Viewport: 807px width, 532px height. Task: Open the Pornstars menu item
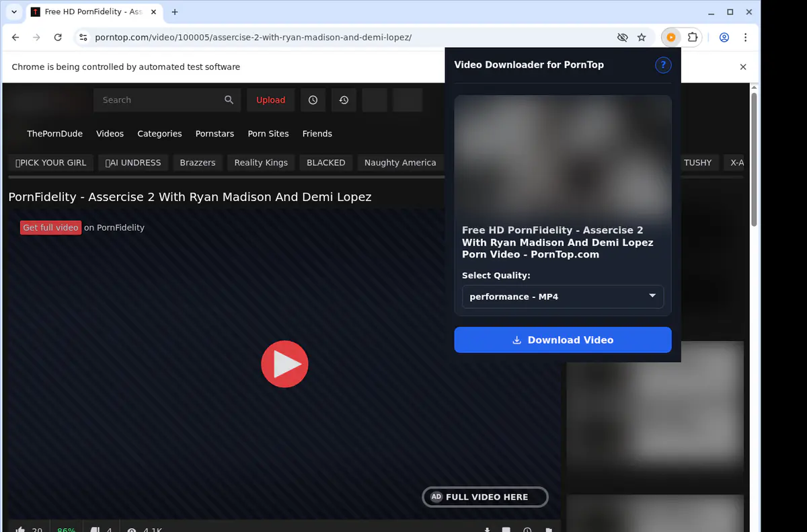coord(215,134)
